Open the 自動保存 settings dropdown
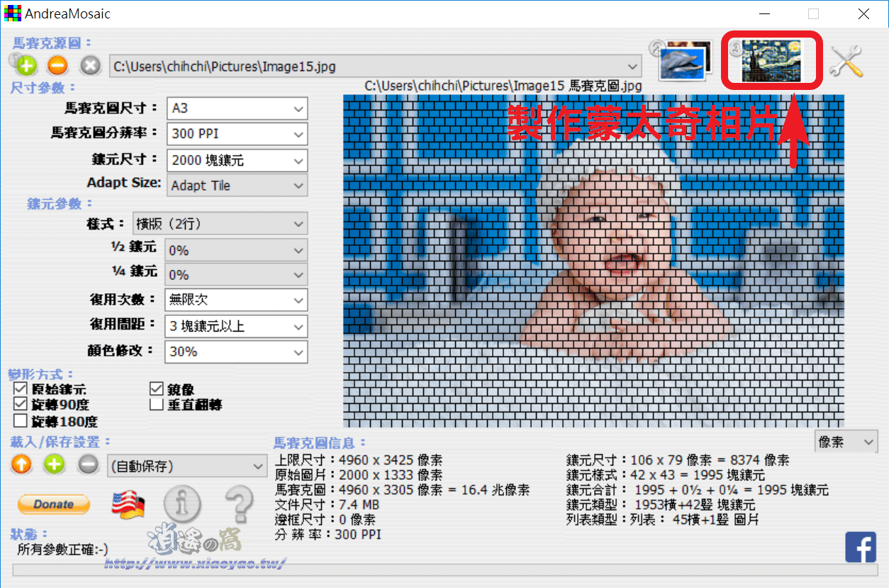 (x=187, y=466)
